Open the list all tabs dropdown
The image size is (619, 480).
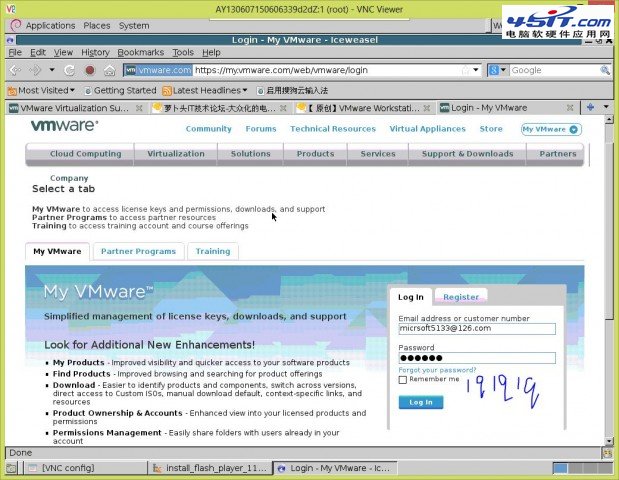click(x=606, y=107)
